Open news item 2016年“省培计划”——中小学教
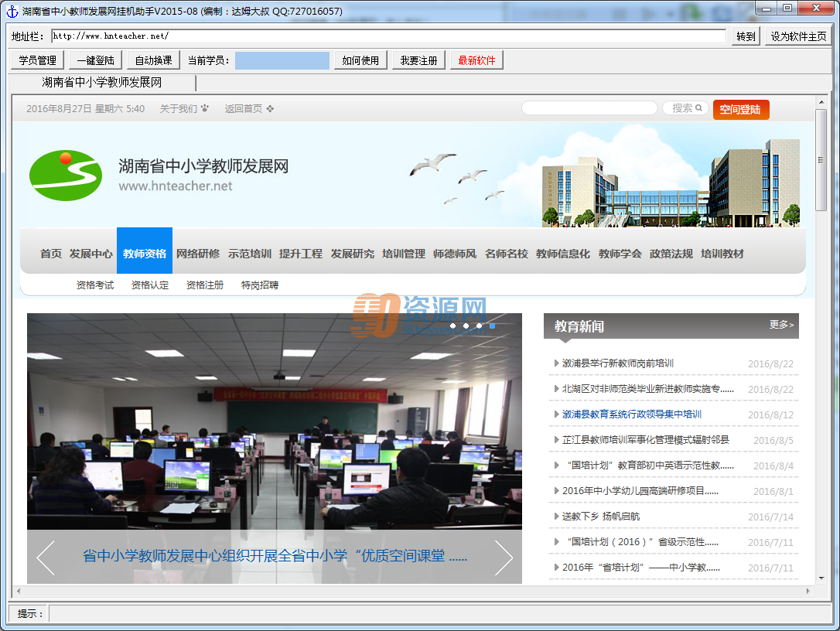This screenshot has height=631, width=840. [x=641, y=568]
